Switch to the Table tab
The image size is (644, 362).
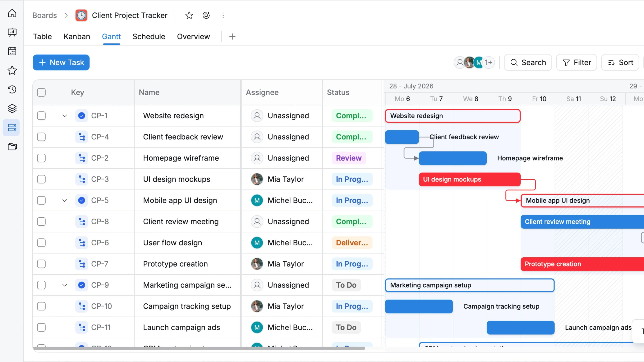(x=42, y=37)
